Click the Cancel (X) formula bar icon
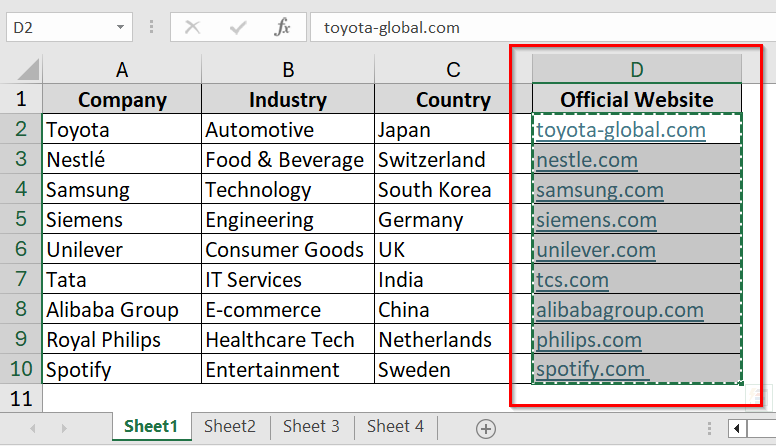Viewport: 776px width, 446px height. pos(192,27)
